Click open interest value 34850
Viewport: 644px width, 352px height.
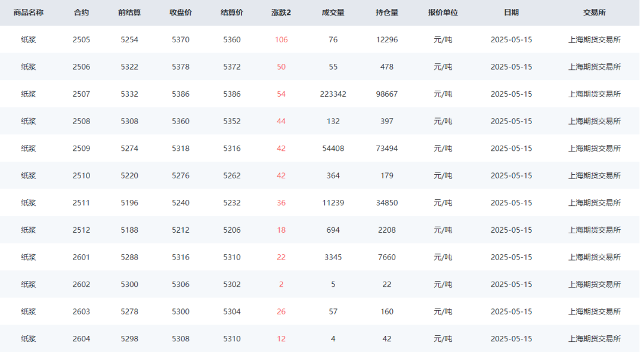pos(387,203)
